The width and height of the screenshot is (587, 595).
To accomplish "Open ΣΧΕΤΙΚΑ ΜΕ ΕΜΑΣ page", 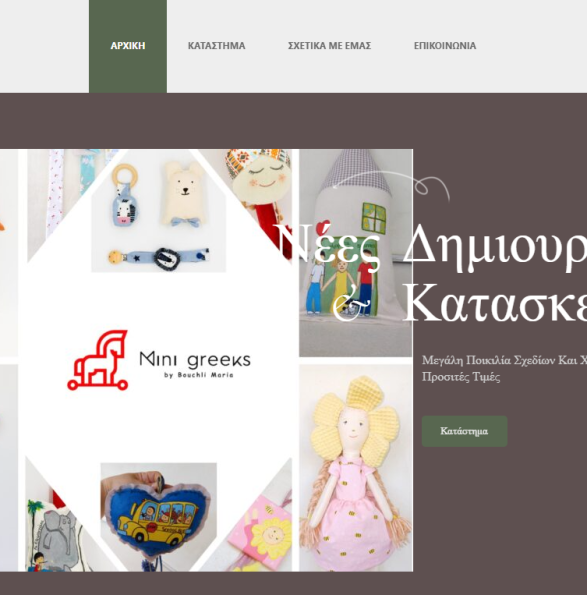I will point(329,46).
